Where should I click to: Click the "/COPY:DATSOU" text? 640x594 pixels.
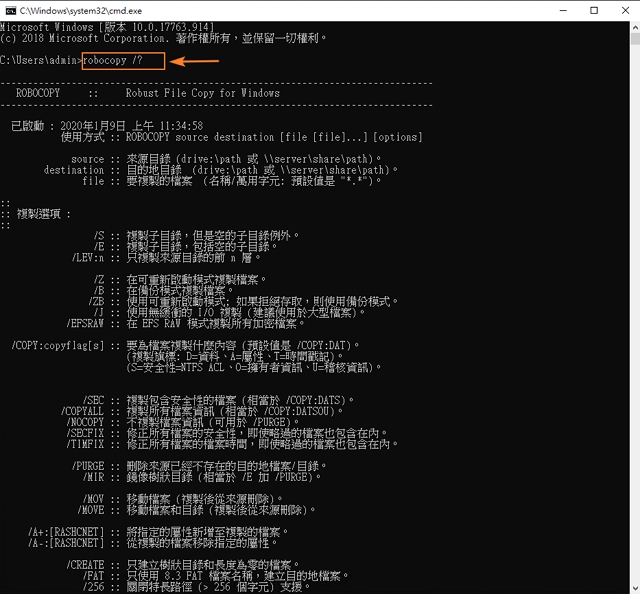click(296, 412)
